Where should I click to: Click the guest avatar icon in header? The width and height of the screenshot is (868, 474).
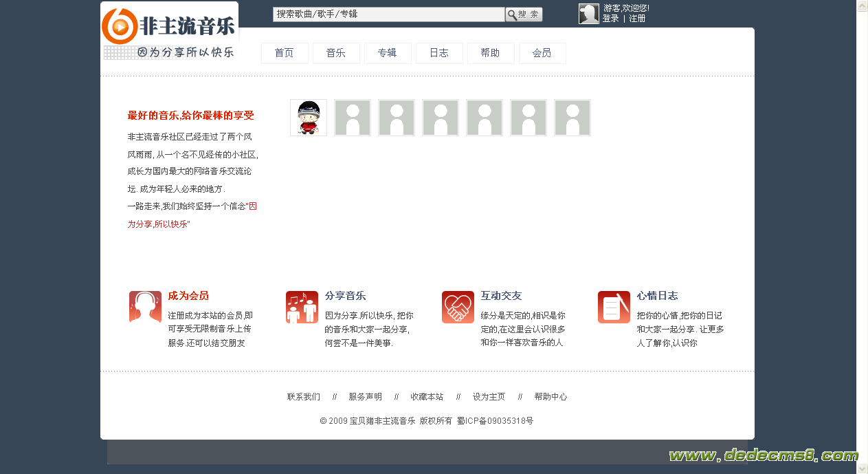tap(588, 14)
